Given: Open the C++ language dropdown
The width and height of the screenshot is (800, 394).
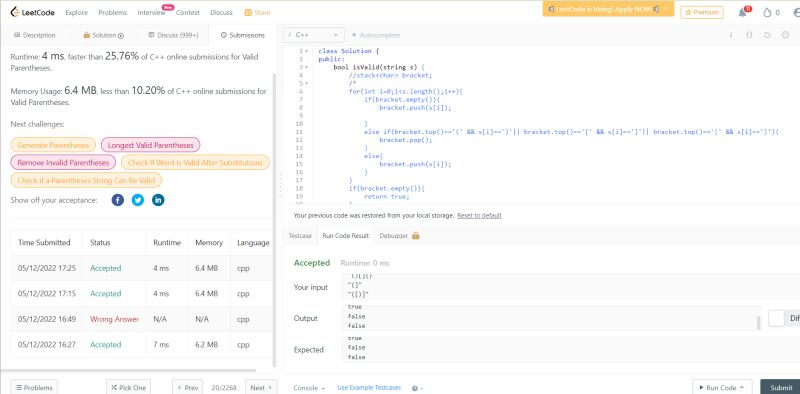Looking at the screenshot, I should [x=314, y=35].
